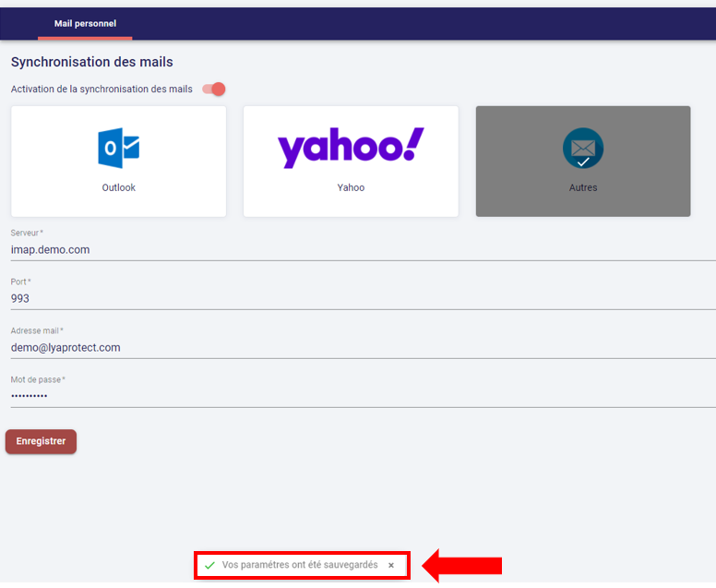Click the 'Adresse mail' field label

(x=36, y=330)
